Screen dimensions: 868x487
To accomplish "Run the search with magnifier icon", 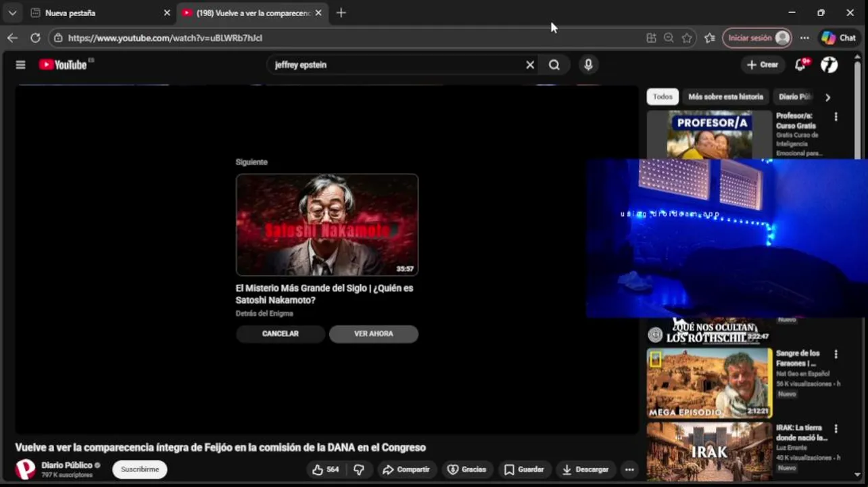I will tap(554, 65).
